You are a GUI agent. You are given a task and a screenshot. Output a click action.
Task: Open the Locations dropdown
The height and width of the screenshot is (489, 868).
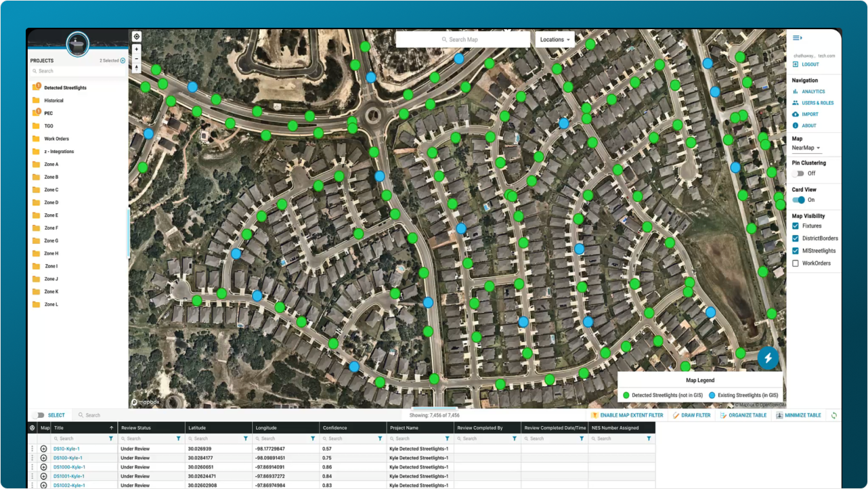tap(555, 39)
